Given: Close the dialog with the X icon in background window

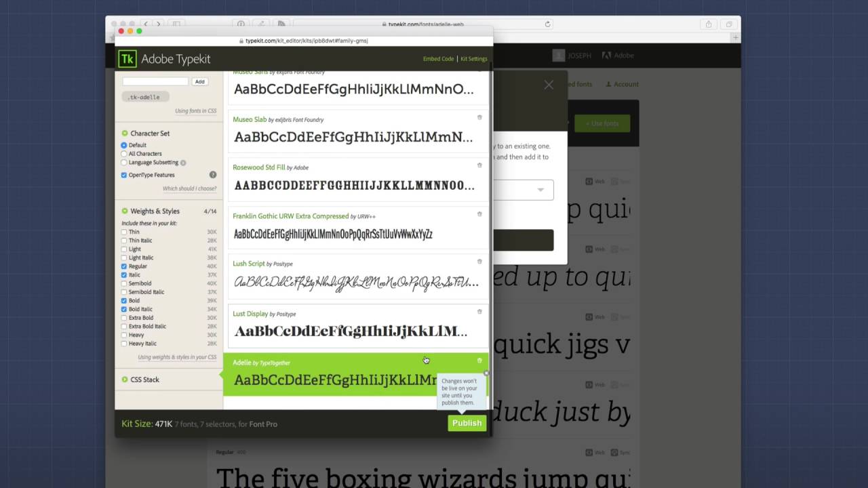Looking at the screenshot, I should [549, 85].
